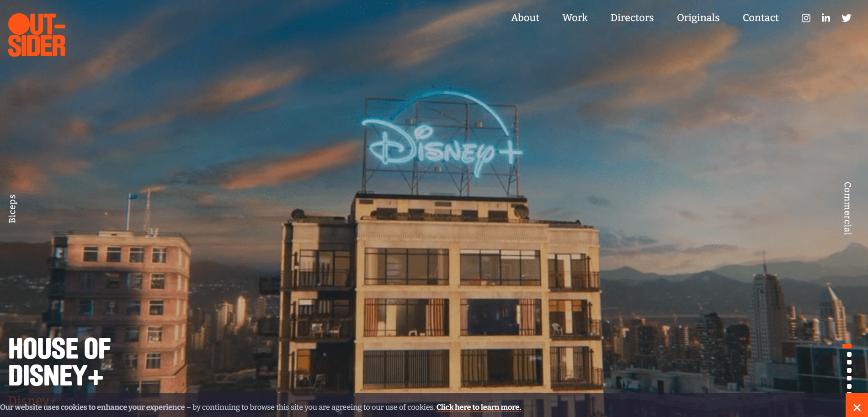This screenshot has width=868, height=417.
Task: Open the About page
Action: (x=525, y=18)
